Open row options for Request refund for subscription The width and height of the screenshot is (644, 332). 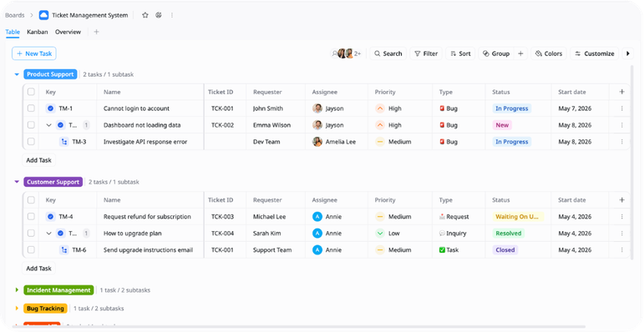pos(621,217)
